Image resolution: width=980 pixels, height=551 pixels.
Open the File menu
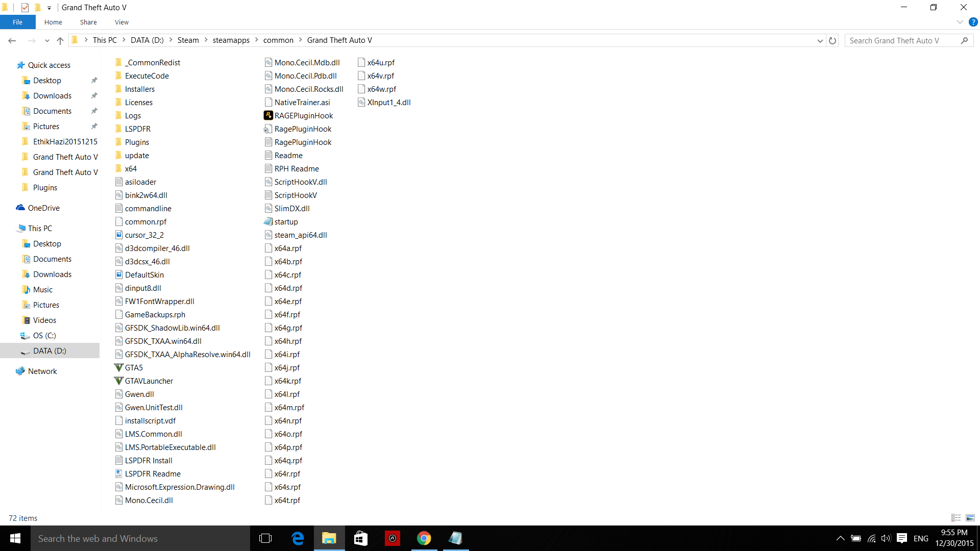(17, 22)
